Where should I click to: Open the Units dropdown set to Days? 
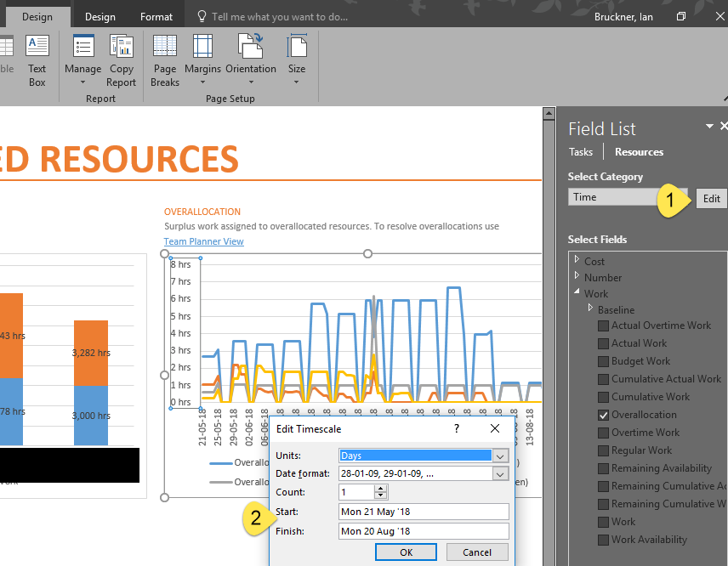click(500, 456)
